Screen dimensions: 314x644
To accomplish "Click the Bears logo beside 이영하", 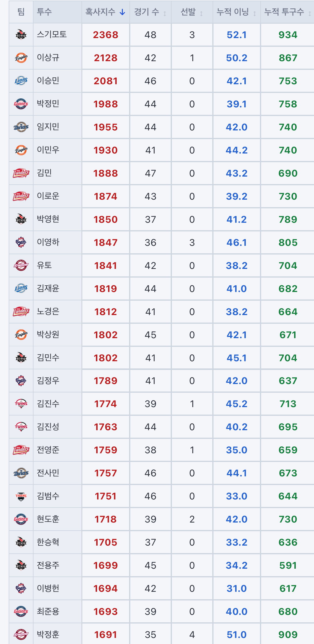I will [x=21, y=242].
